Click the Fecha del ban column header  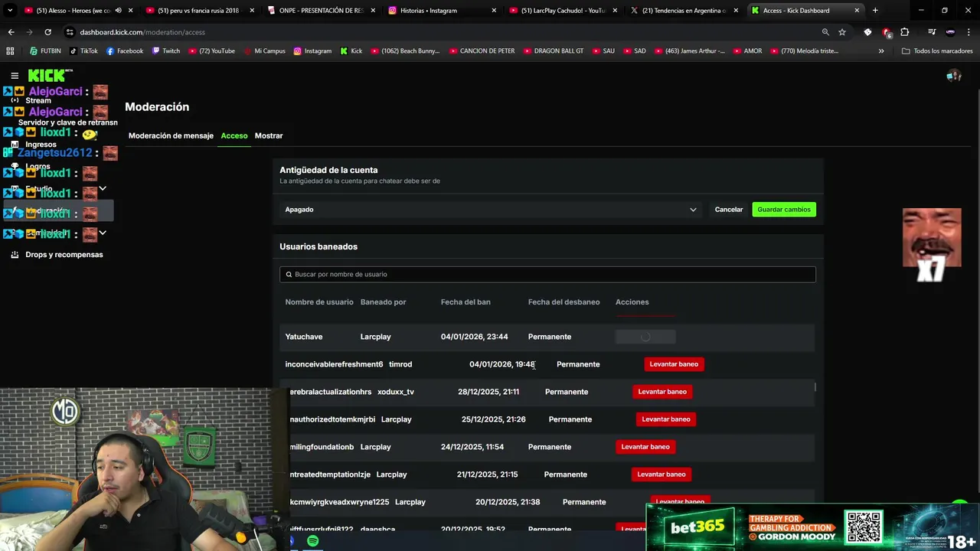tap(465, 302)
